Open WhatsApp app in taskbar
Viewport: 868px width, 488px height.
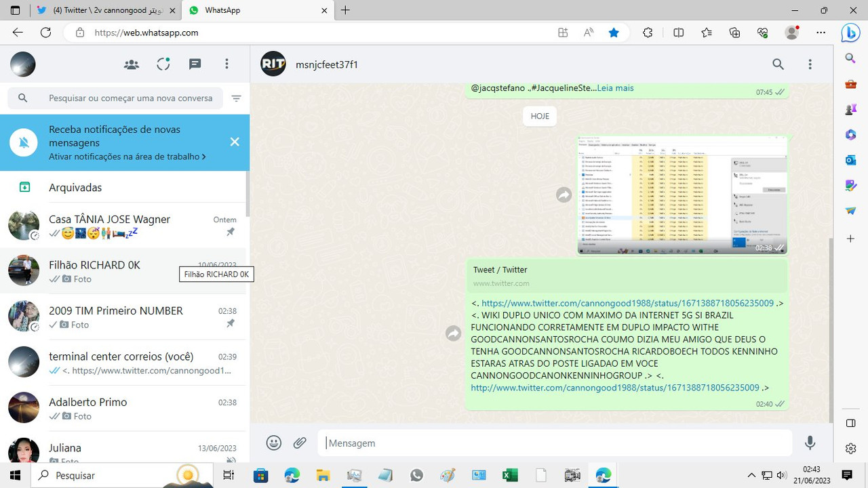coord(416,475)
